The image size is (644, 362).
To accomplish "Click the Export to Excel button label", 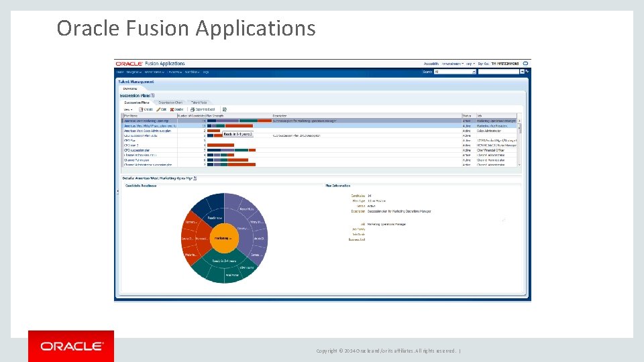I will click(205, 109).
